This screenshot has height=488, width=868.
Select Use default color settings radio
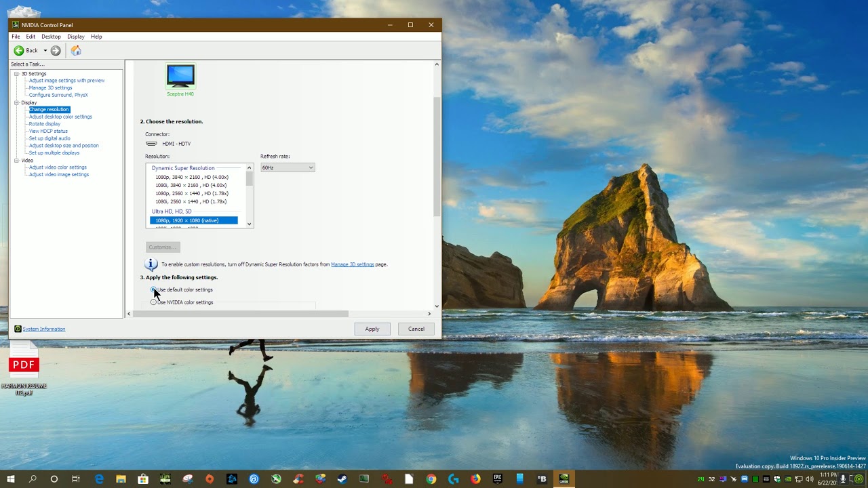(154, 289)
